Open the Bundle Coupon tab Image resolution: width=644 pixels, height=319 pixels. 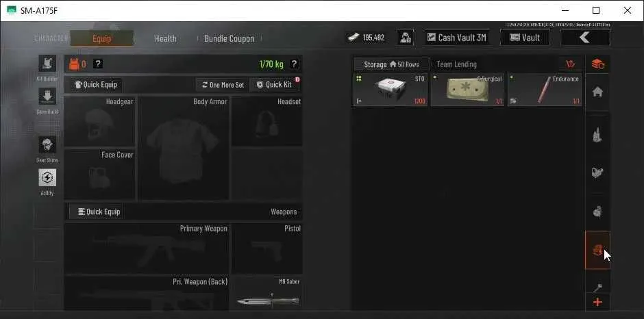coord(230,38)
